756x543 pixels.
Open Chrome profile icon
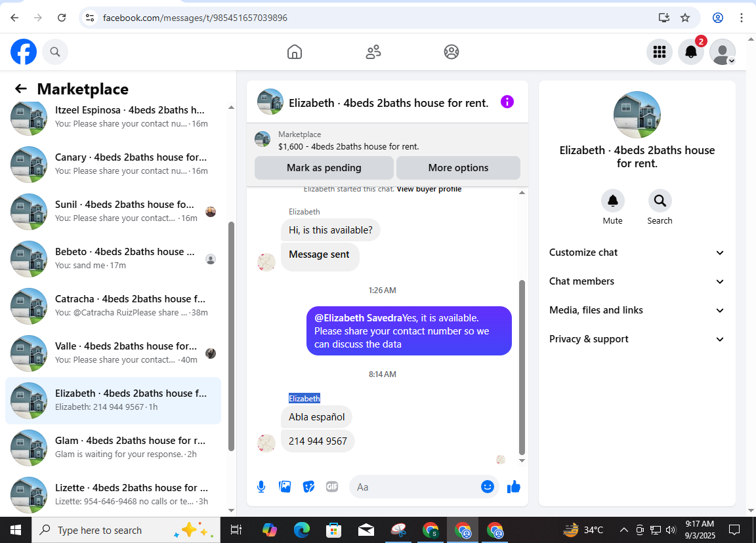pos(718,18)
